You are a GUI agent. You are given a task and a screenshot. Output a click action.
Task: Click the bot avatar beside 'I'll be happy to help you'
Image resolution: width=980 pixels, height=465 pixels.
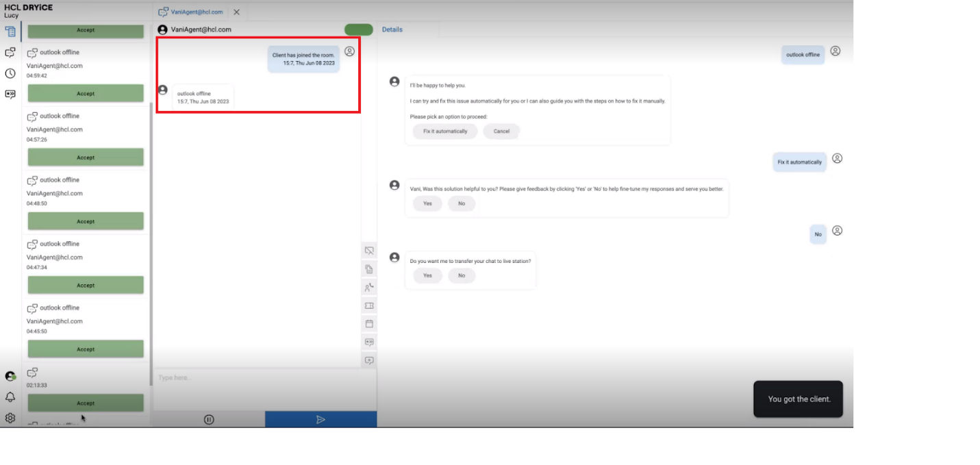394,81
